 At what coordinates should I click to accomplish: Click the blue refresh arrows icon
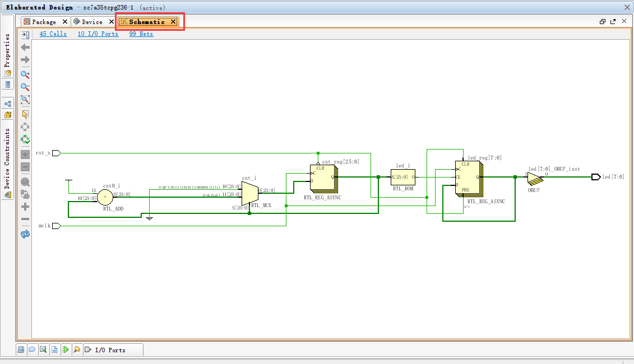(x=25, y=234)
